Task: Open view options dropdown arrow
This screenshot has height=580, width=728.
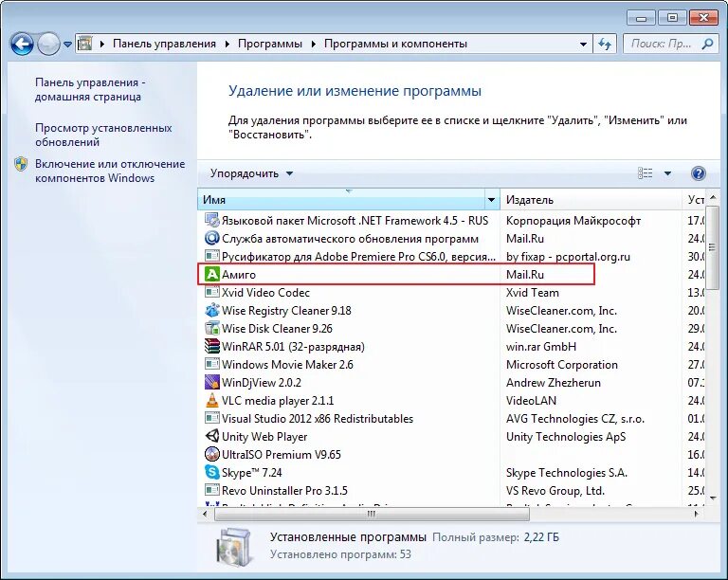Action: pyautogui.click(x=667, y=173)
